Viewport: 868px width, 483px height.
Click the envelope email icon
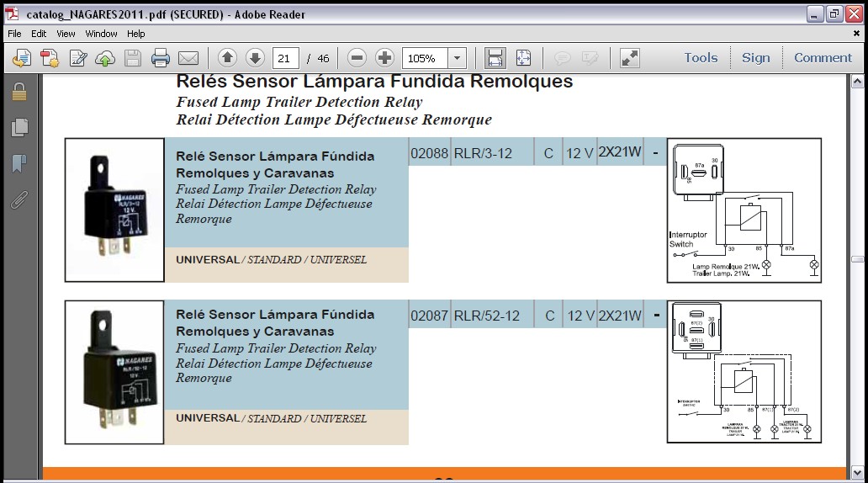(188, 58)
